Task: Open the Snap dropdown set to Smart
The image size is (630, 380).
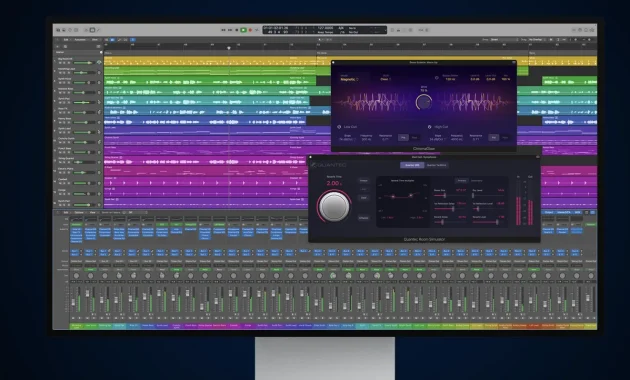Action: pos(504,39)
